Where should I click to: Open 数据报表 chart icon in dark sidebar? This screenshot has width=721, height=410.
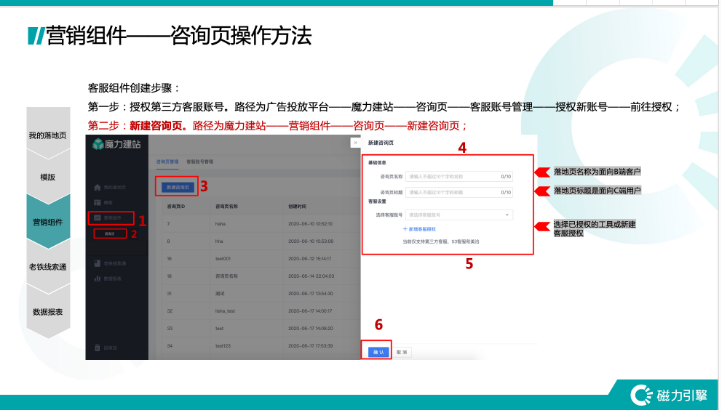click(x=97, y=279)
